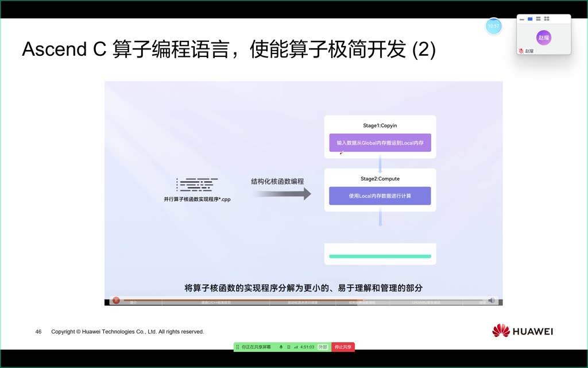This screenshot has height=368, width=588.
Task: Click the Huawei copyright notice text
Action: (x=127, y=332)
